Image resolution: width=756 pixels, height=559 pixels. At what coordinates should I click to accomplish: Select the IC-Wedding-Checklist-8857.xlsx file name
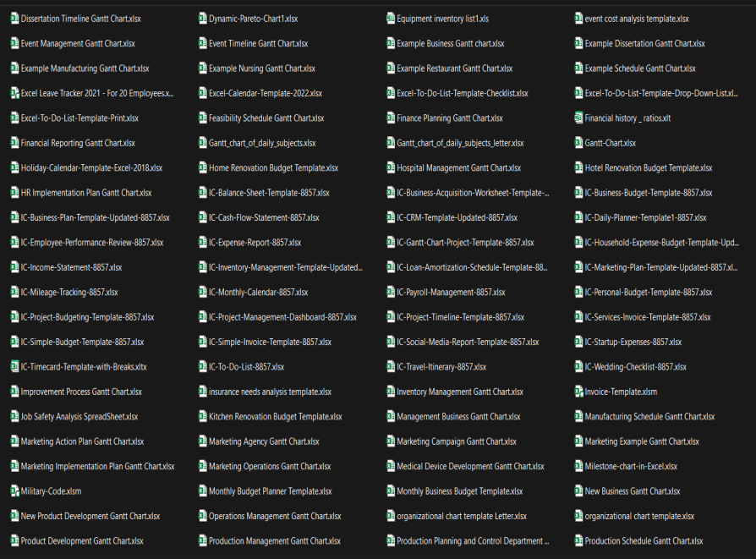pos(635,367)
